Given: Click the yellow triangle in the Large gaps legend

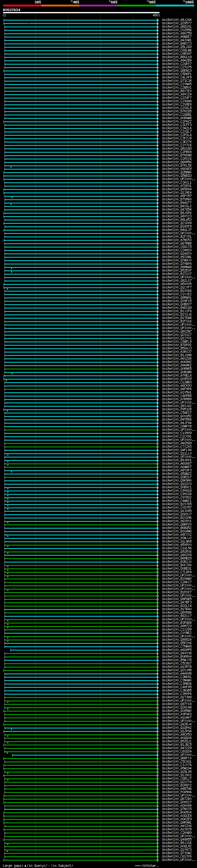Looking at the screenshot, I should tap(25, 866).
